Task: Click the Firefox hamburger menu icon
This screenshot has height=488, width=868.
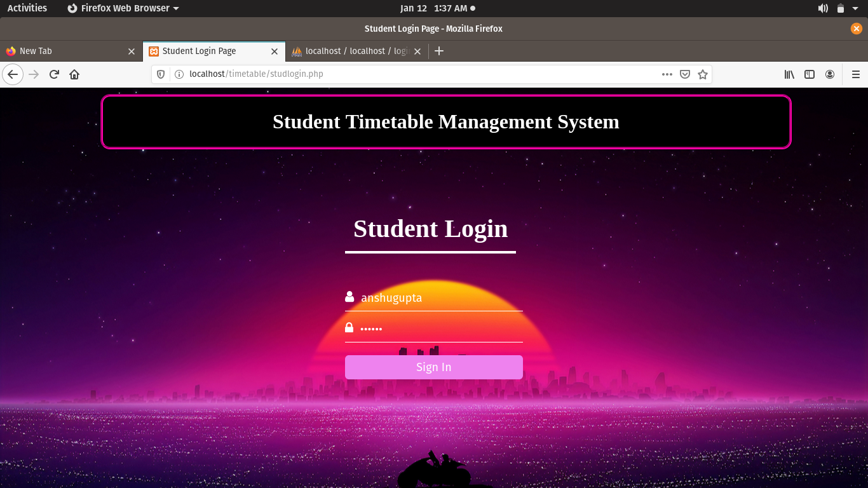Action: point(855,74)
